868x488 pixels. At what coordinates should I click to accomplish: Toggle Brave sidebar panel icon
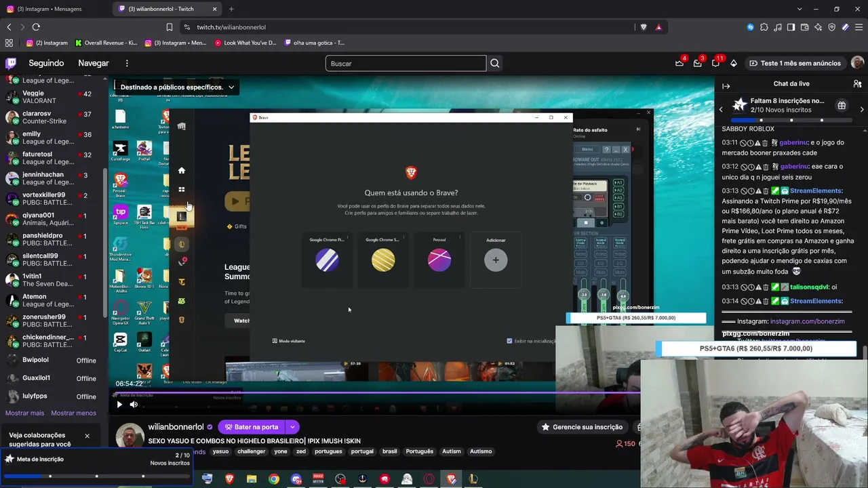(791, 27)
